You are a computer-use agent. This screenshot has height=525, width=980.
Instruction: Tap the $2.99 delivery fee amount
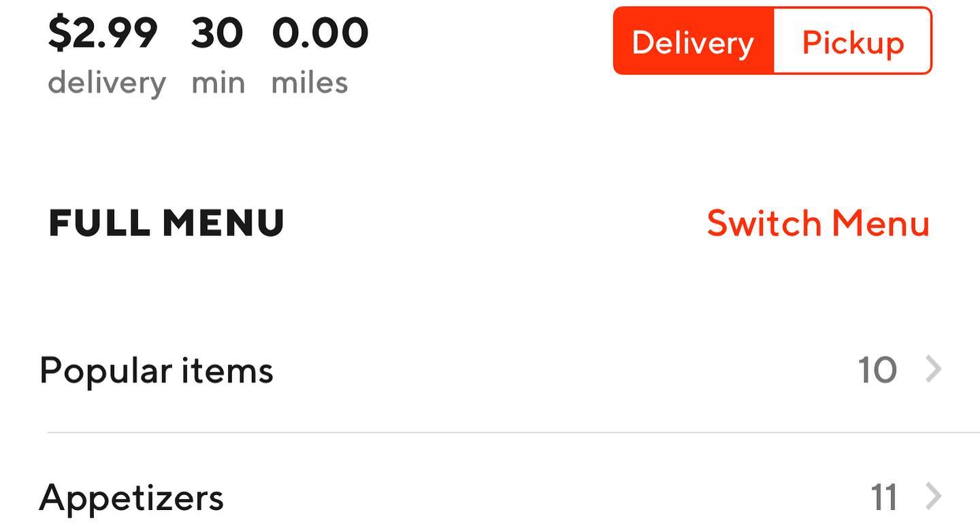coord(103,33)
